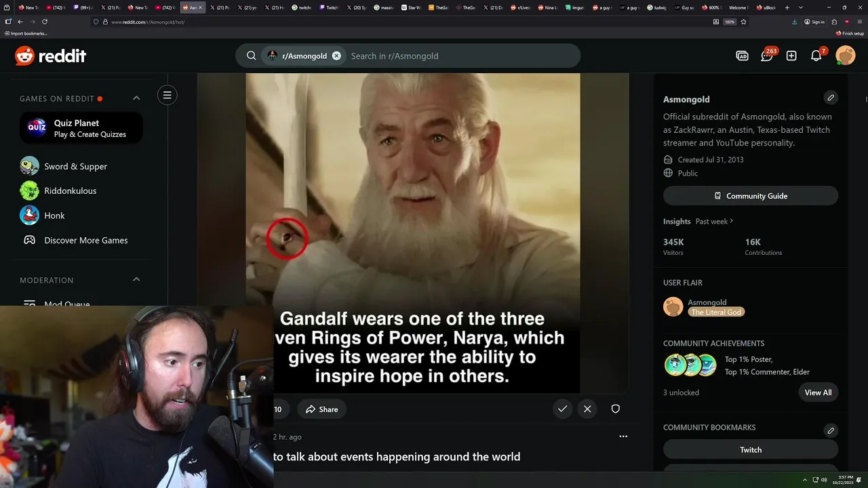Viewport: 868px width, 488px height.
Task: Show hidden system tray icons
Action: (x=805, y=480)
